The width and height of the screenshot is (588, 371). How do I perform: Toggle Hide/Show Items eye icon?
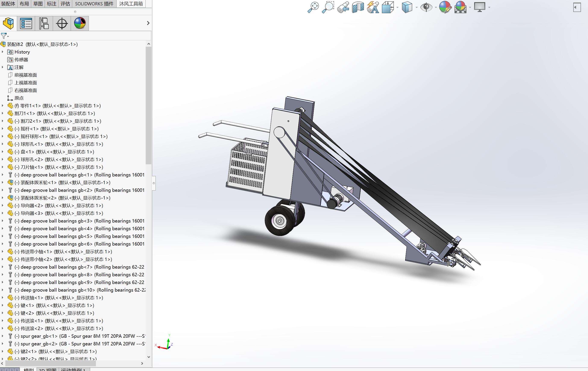coord(426,7)
